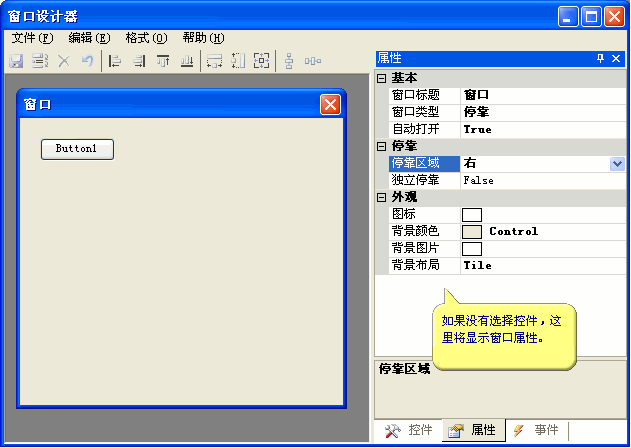Click the Undo arrow icon

[x=87, y=61]
